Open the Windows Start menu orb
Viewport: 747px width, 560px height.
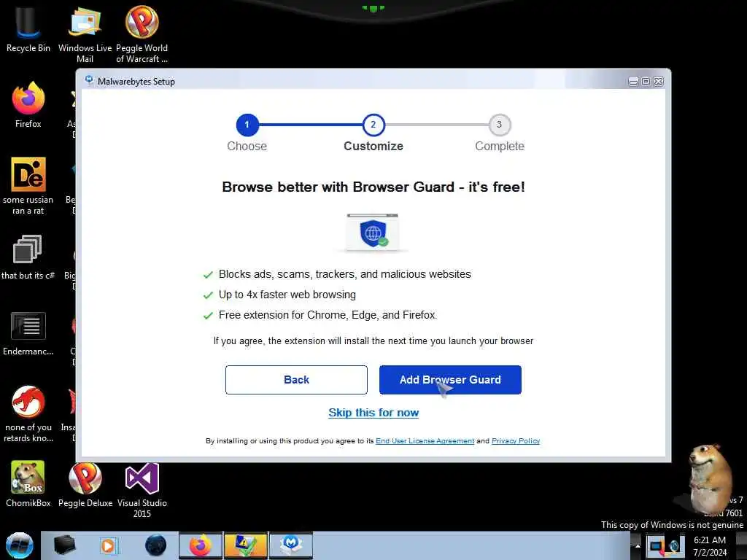[20, 545]
